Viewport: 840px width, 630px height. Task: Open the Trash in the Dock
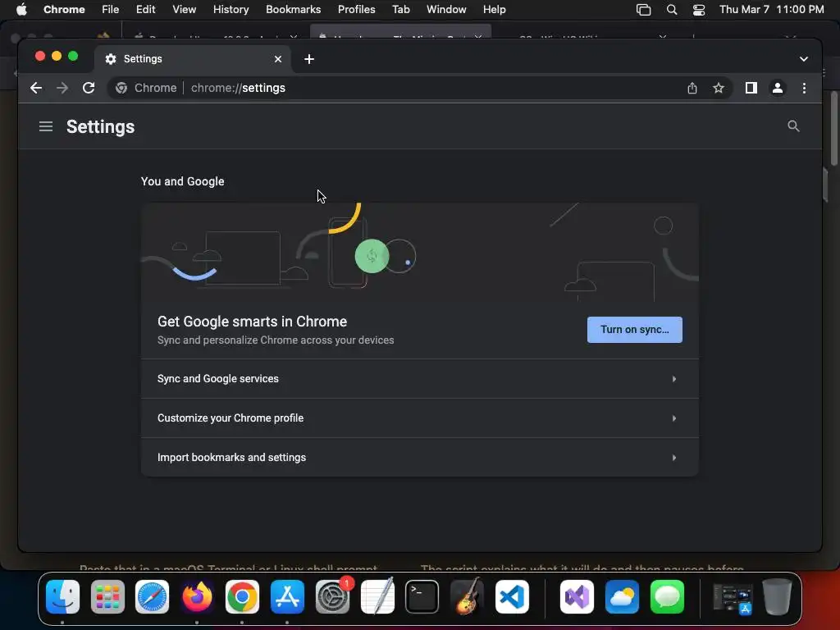(777, 597)
